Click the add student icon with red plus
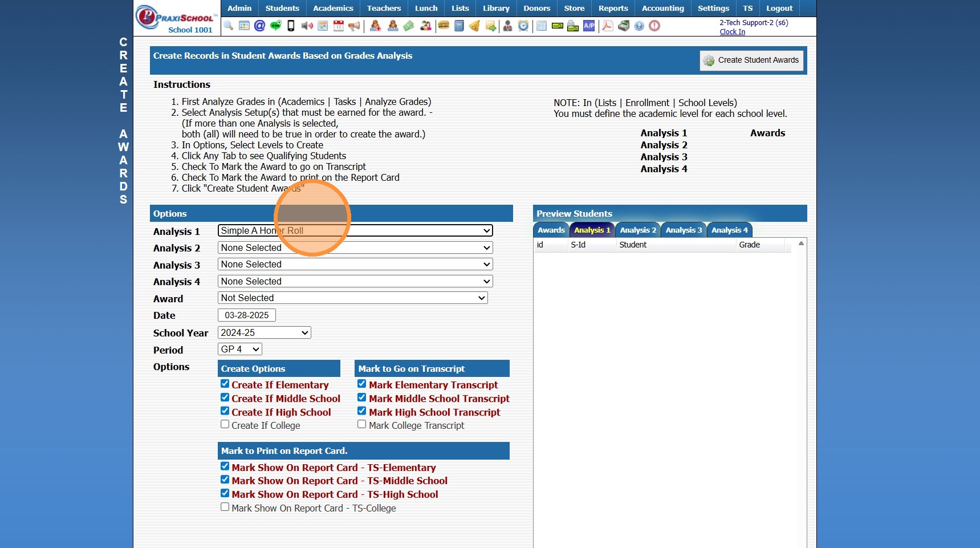980x548 pixels. (375, 26)
